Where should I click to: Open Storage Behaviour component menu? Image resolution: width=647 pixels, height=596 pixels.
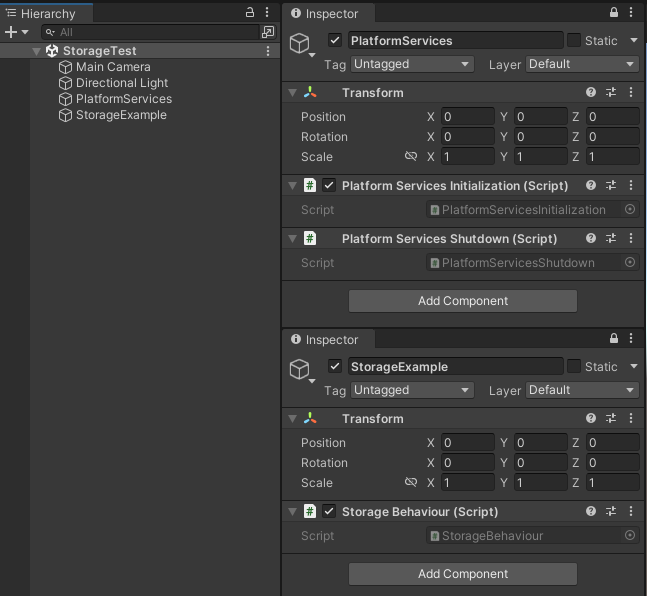(631, 511)
